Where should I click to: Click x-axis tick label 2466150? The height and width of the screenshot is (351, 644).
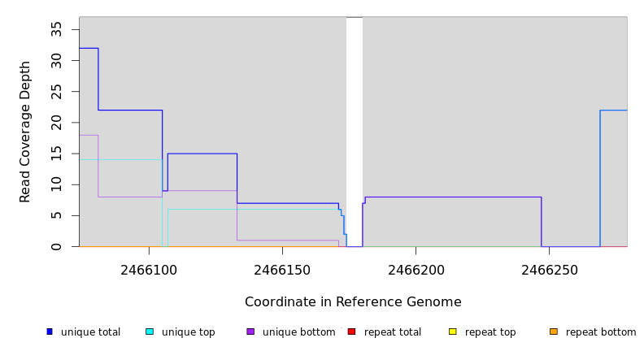(x=282, y=269)
